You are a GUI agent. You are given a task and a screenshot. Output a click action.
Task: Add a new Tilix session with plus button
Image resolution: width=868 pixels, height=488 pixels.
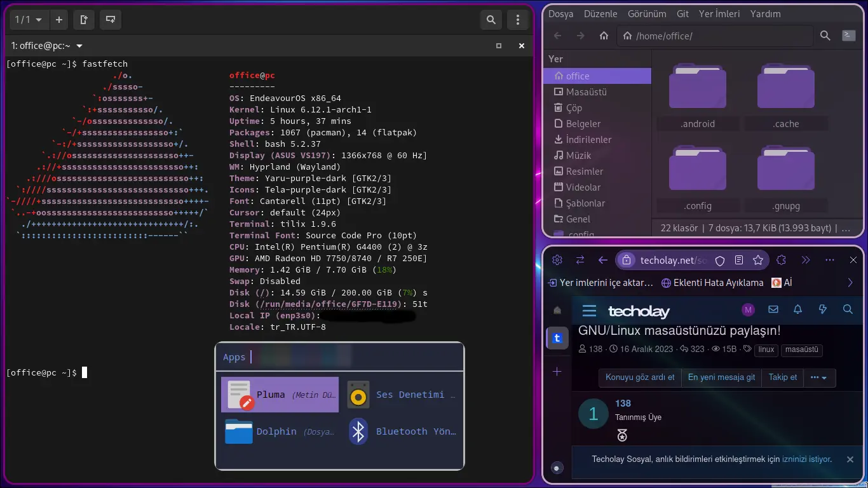coord(58,20)
